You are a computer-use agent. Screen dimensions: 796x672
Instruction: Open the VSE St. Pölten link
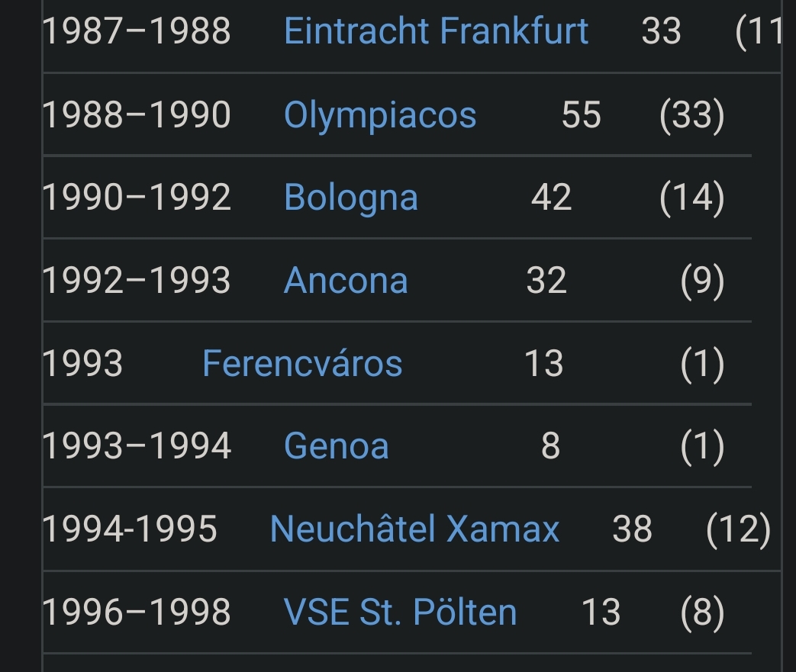point(400,611)
